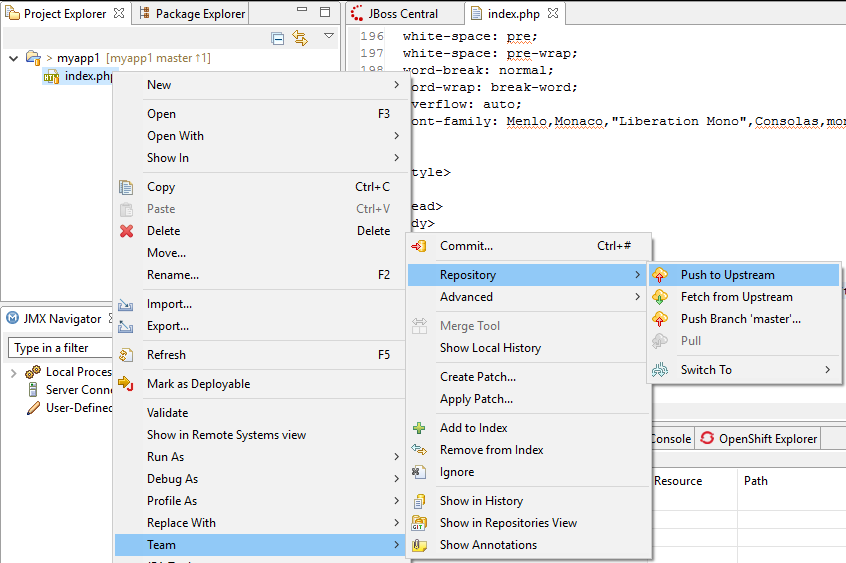Viewport: 846px width, 563px height.
Task: Open the Team submenu
Action: (x=260, y=545)
